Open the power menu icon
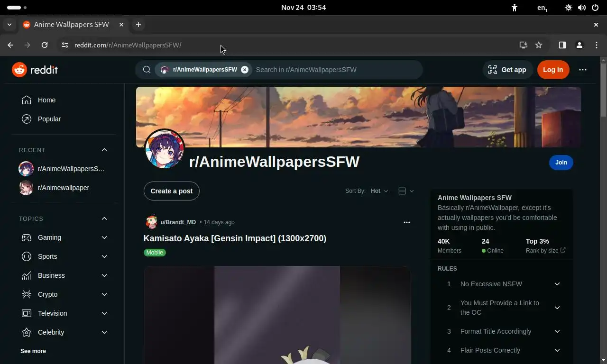This screenshot has height=364, width=607. pyautogui.click(x=595, y=8)
